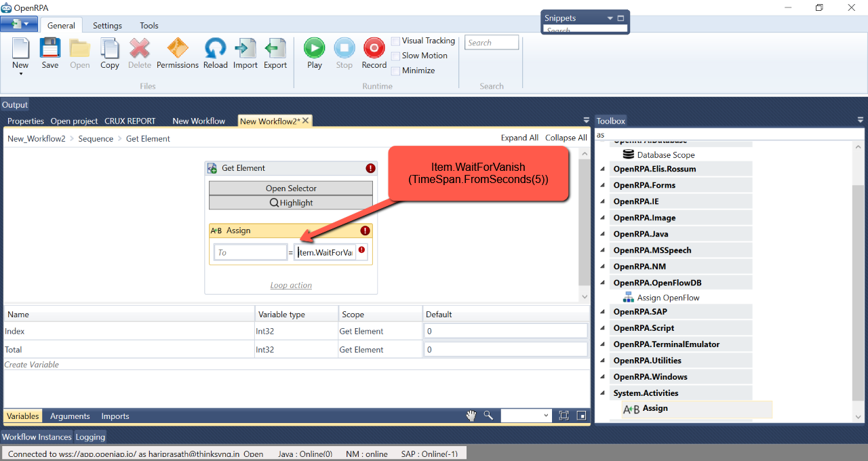
Task: Enable Slow Motion checkbox
Action: point(395,56)
